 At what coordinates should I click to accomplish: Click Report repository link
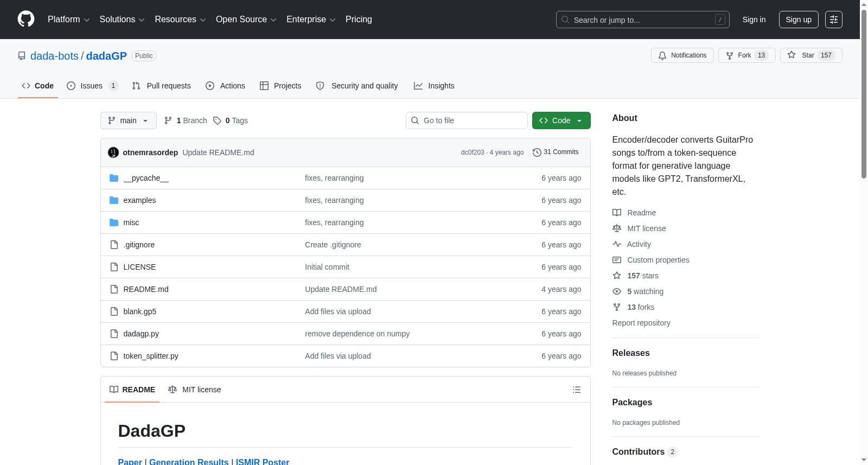641,323
